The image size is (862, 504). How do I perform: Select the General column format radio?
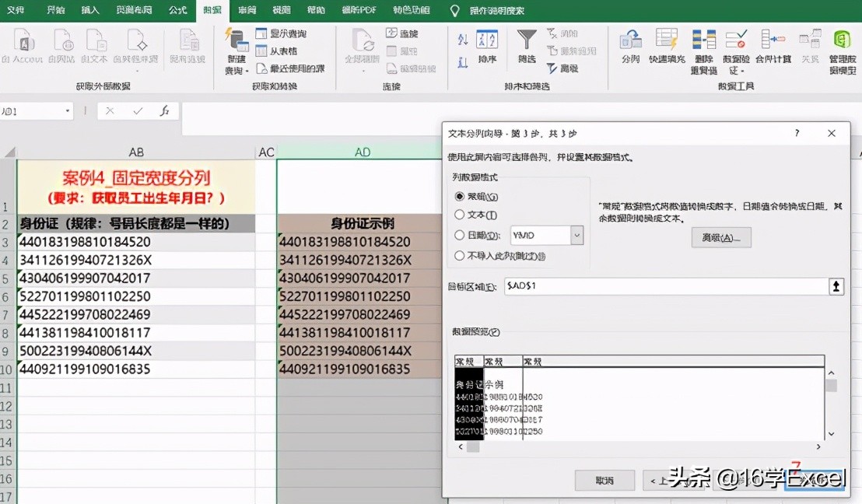pyautogui.click(x=460, y=196)
